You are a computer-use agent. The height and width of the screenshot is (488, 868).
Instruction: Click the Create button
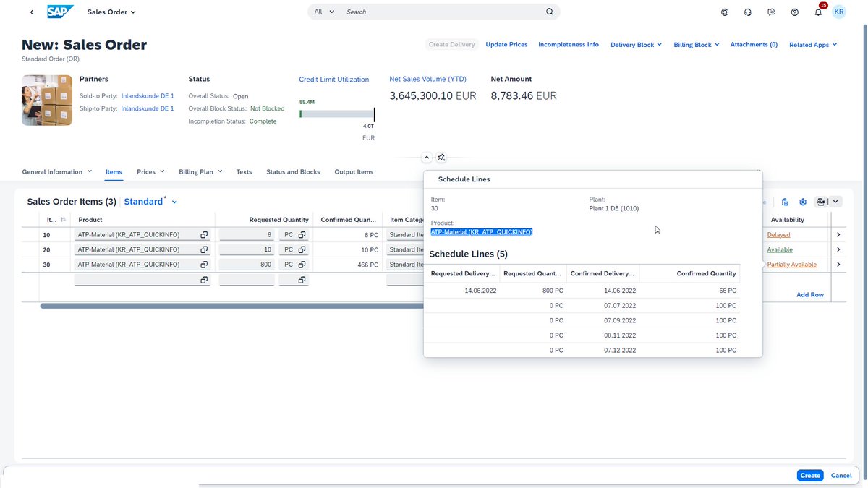(810, 475)
